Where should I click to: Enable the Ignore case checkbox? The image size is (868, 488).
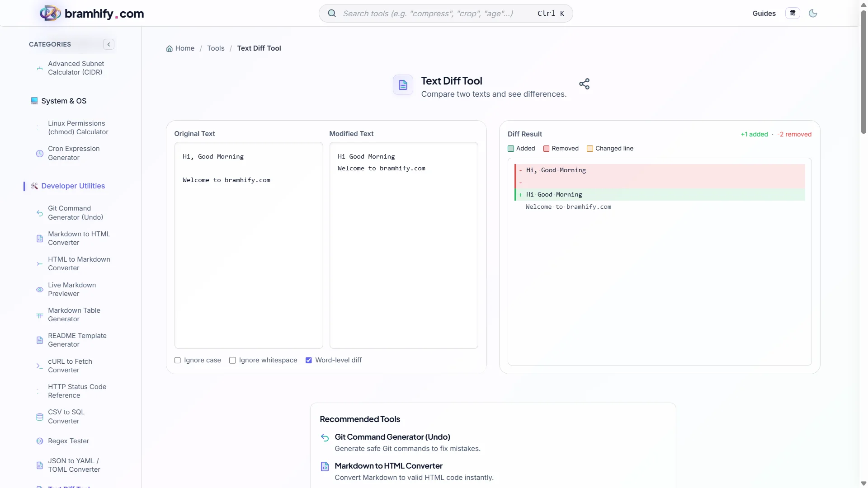pos(178,361)
